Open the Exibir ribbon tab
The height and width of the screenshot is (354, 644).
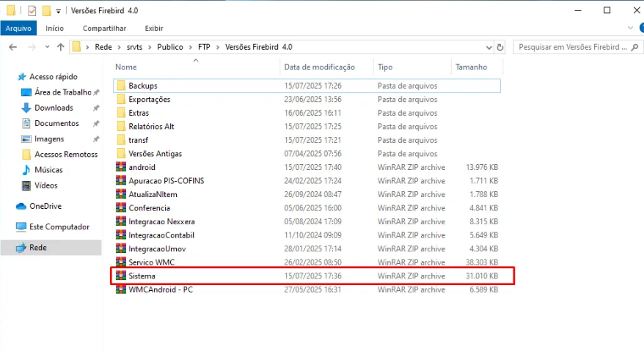point(153,28)
